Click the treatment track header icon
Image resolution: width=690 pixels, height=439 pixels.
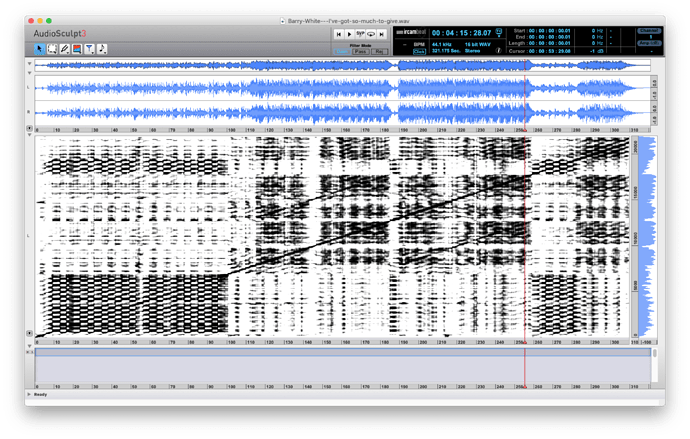click(x=29, y=352)
